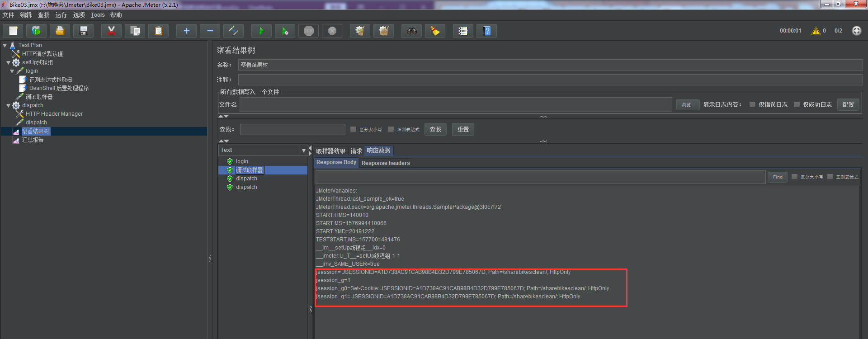Start the test with green play icon
Screen dimensions: 868x339
[261, 31]
